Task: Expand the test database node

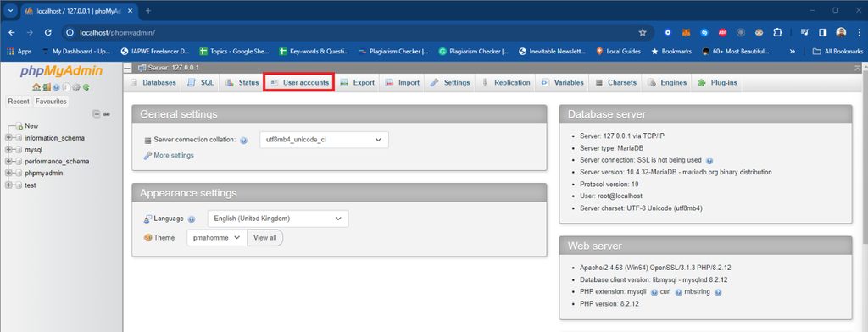Action: click(8, 185)
